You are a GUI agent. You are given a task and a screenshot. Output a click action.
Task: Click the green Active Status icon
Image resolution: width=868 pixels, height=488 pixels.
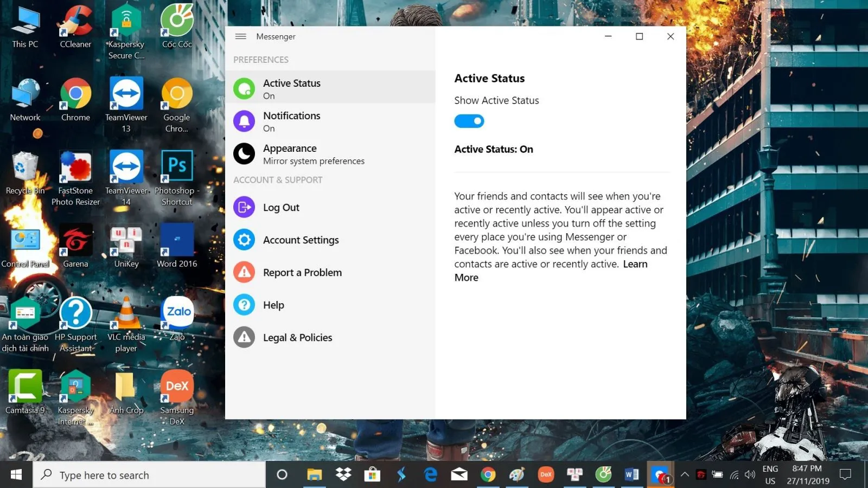[x=244, y=89]
